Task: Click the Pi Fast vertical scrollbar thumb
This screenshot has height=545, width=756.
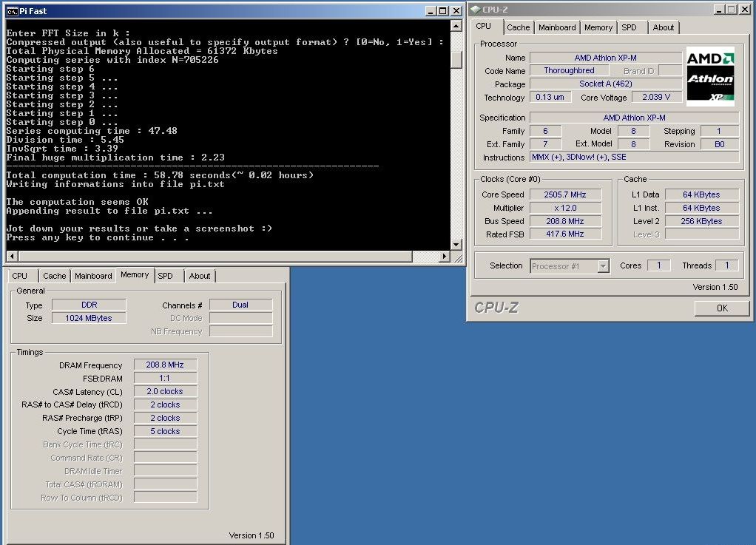Action: pos(456,59)
